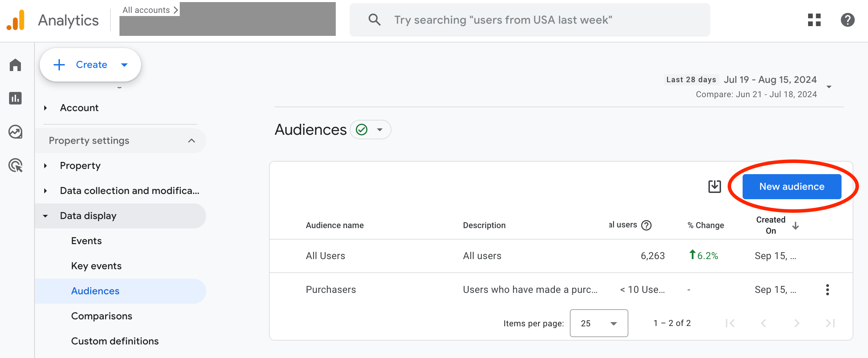868x358 pixels.
Task: Click the Analytics search field
Action: pos(529,20)
